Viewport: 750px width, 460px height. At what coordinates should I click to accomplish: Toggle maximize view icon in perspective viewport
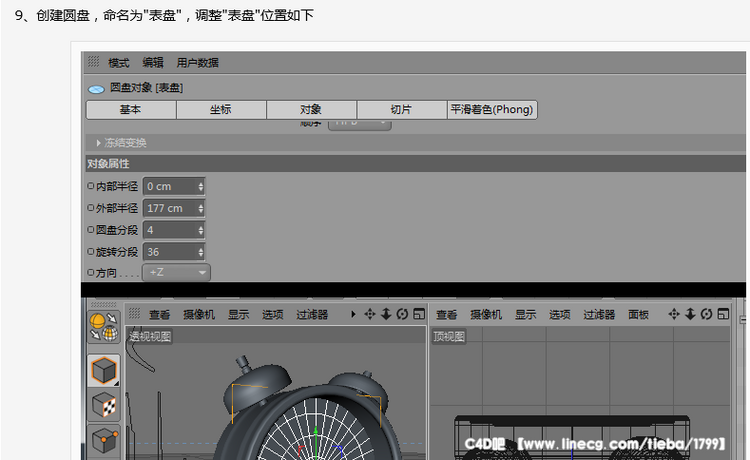[x=419, y=314]
